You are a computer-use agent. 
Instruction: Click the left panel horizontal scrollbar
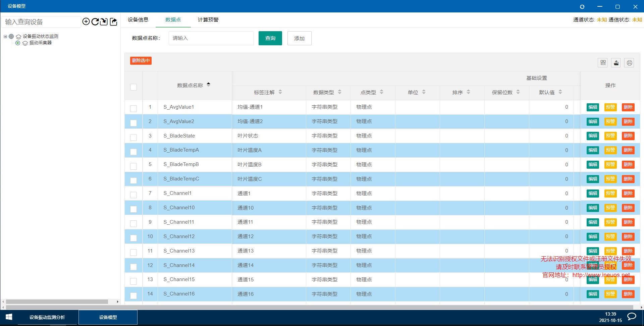(x=57, y=302)
